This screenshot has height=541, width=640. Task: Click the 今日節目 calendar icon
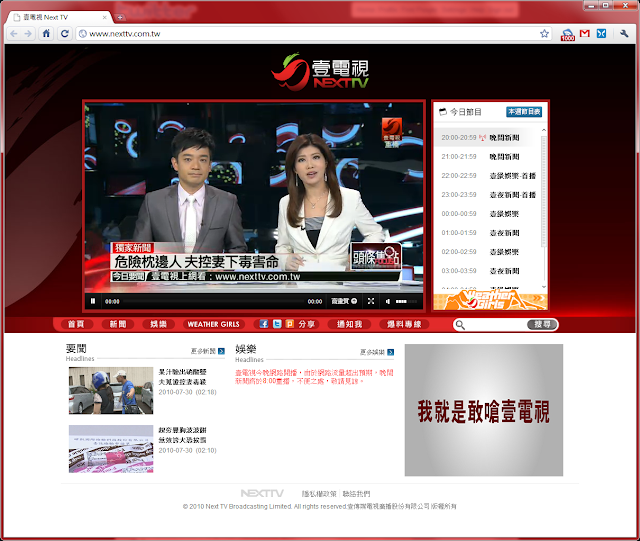point(443,111)
